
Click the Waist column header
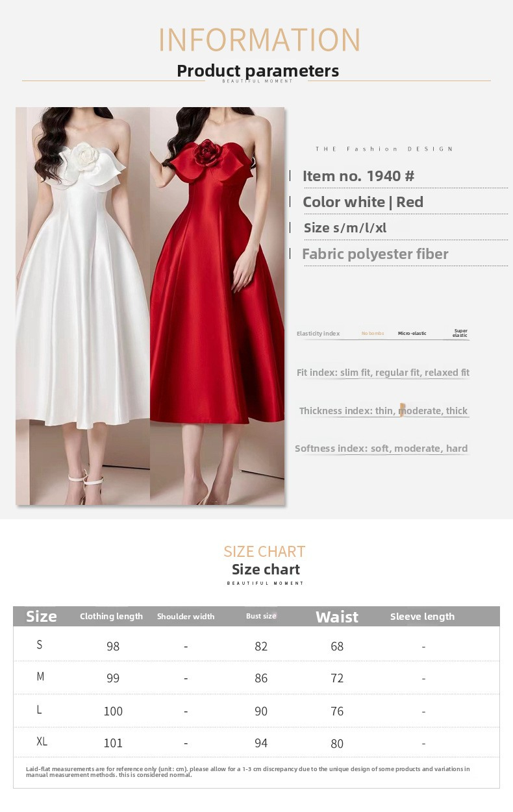[337, 617]
